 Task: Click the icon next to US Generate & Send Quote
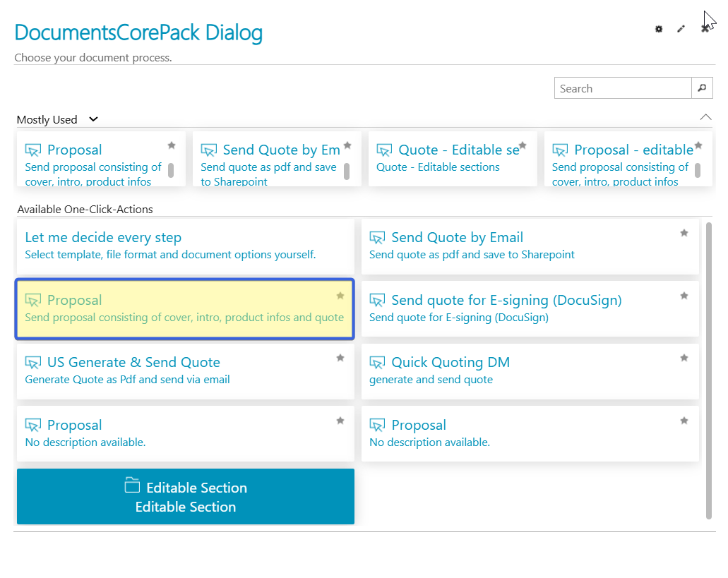click(33, 363)
